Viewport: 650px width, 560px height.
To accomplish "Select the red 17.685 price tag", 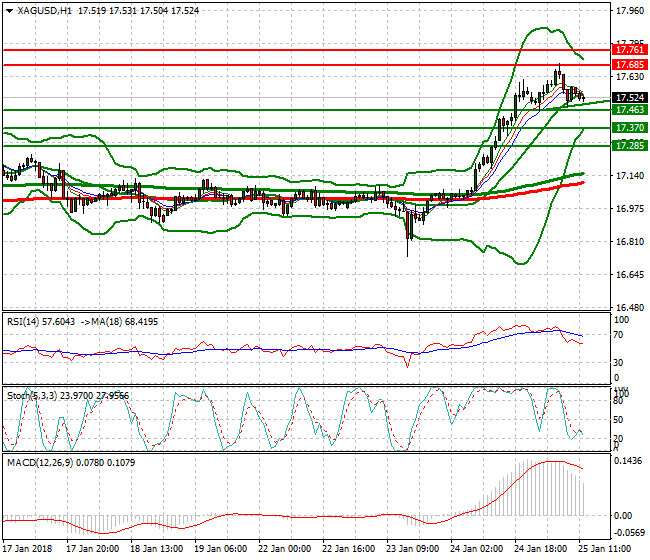I will click(x=630, y=64).
